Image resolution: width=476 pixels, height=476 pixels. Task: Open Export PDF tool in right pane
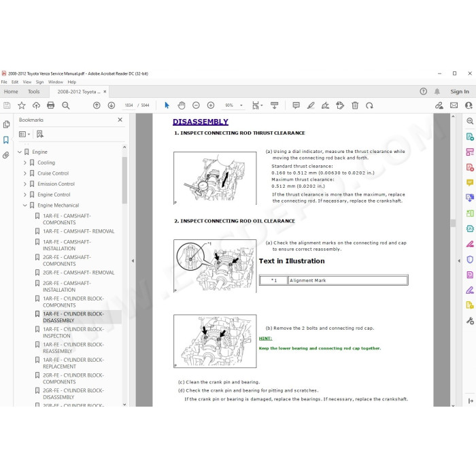tap(470, 136)
